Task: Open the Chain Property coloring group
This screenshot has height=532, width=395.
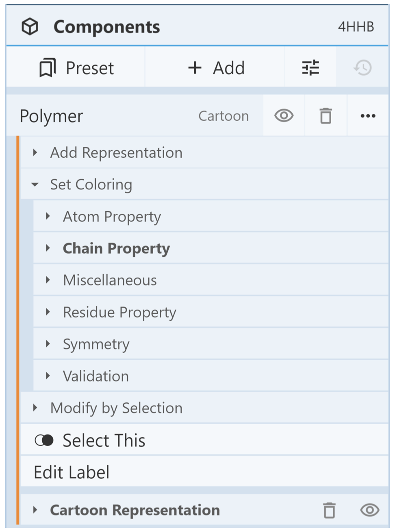Action: (116, 248)
